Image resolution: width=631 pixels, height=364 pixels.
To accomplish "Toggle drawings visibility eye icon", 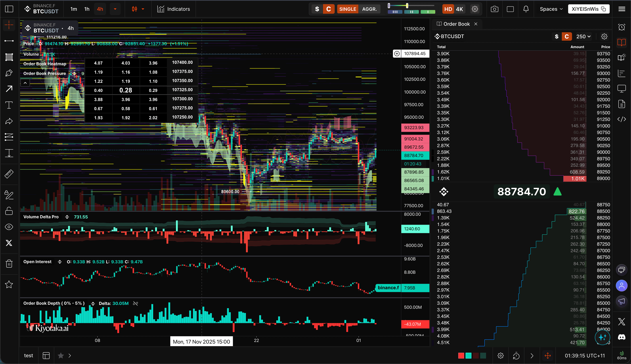I will pos(9,227).
